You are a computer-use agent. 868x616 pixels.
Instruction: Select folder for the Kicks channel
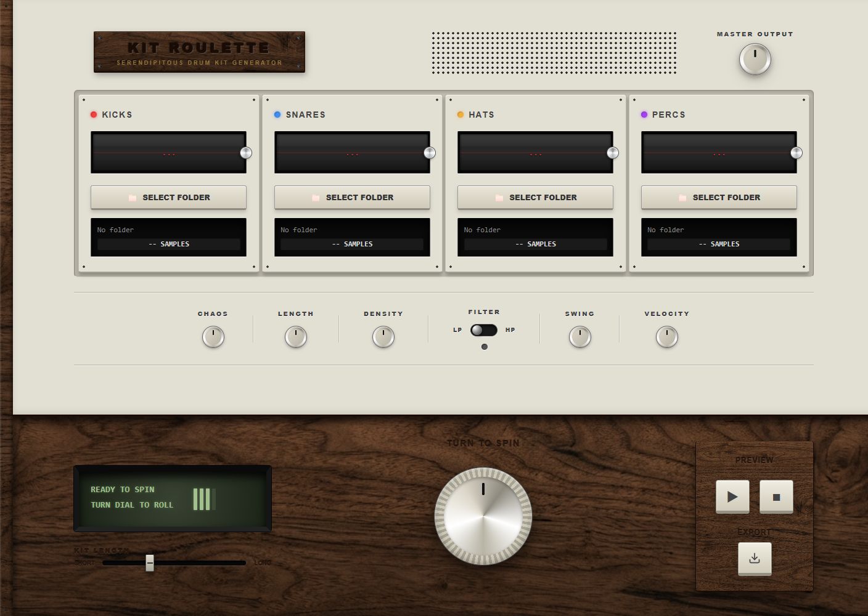point(168,197)
